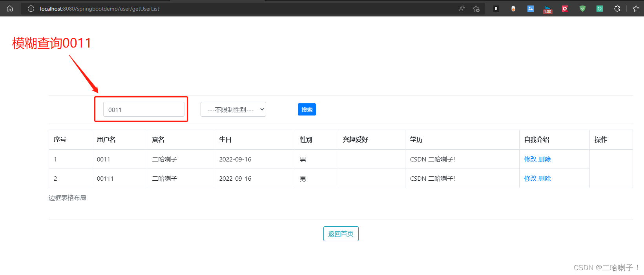
Task: Click the blue 搜索 search button
Action: click(x=307, y=110)
